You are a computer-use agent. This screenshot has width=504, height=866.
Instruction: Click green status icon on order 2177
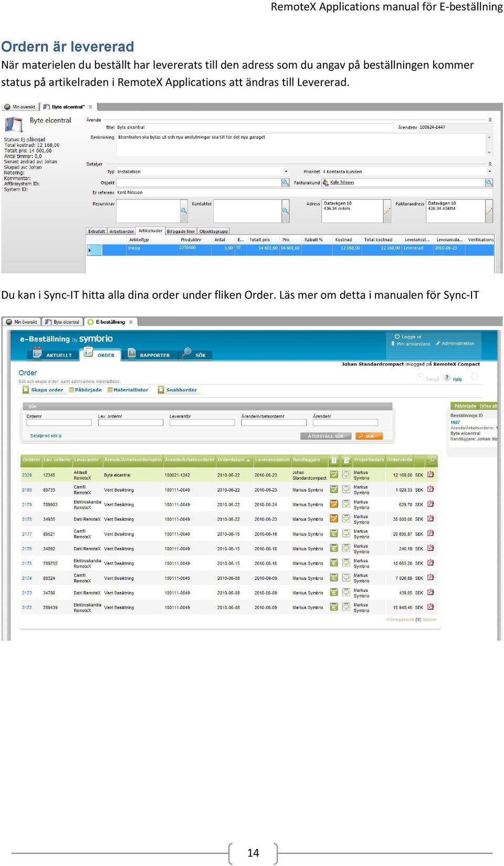pyautogui.click(x=334, y=533)
